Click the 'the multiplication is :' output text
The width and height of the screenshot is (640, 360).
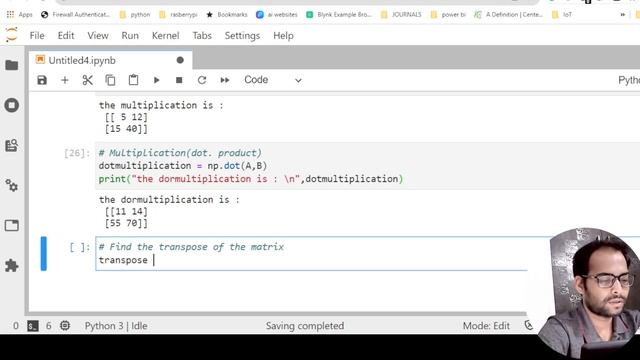(x=161, y=105)
